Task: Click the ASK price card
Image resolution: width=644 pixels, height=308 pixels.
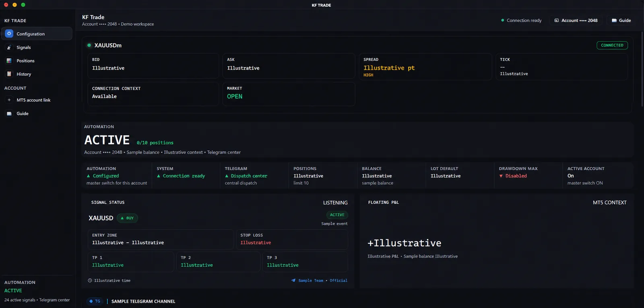Action: (289, 66)
